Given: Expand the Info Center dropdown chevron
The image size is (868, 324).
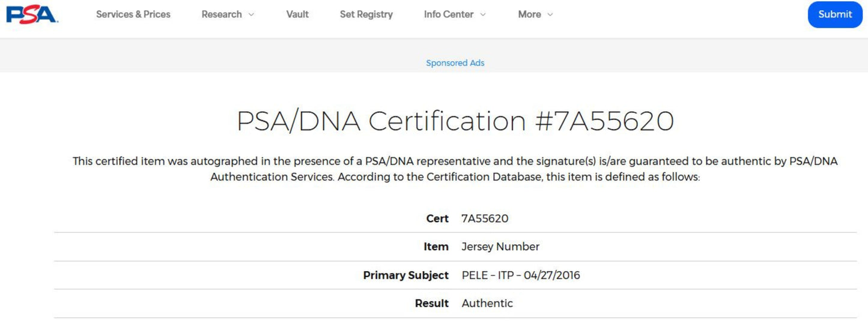Looking at the screenshot, I should click(483, 14).
